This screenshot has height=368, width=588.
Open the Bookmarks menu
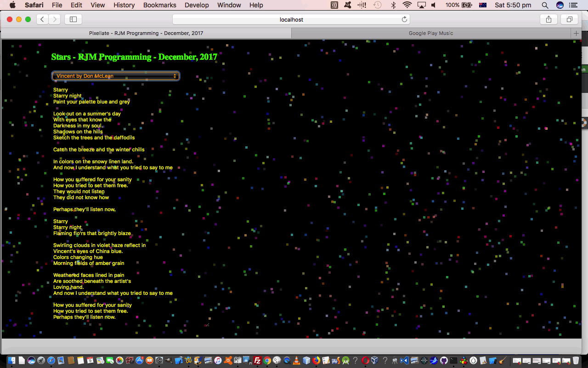coord(159,5)
